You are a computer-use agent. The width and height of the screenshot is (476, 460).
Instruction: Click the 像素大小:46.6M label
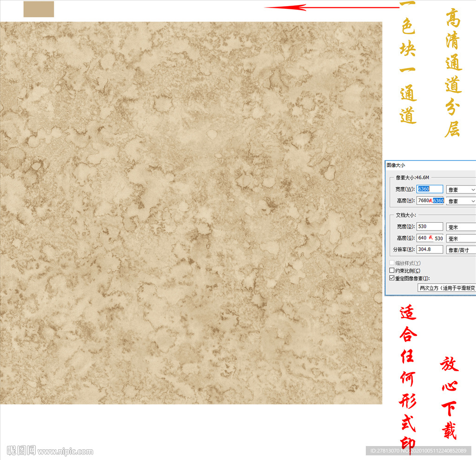pyautogui.click(x=412, y=177)
